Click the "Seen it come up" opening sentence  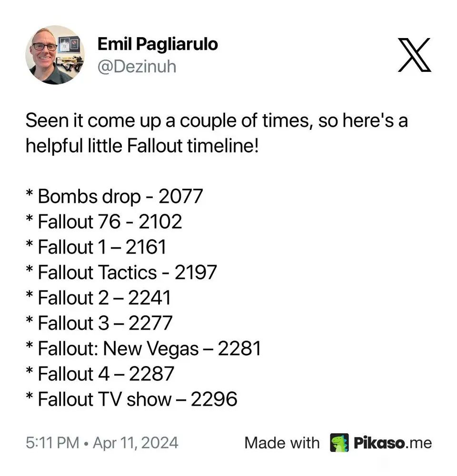click(x=217, y=120)
